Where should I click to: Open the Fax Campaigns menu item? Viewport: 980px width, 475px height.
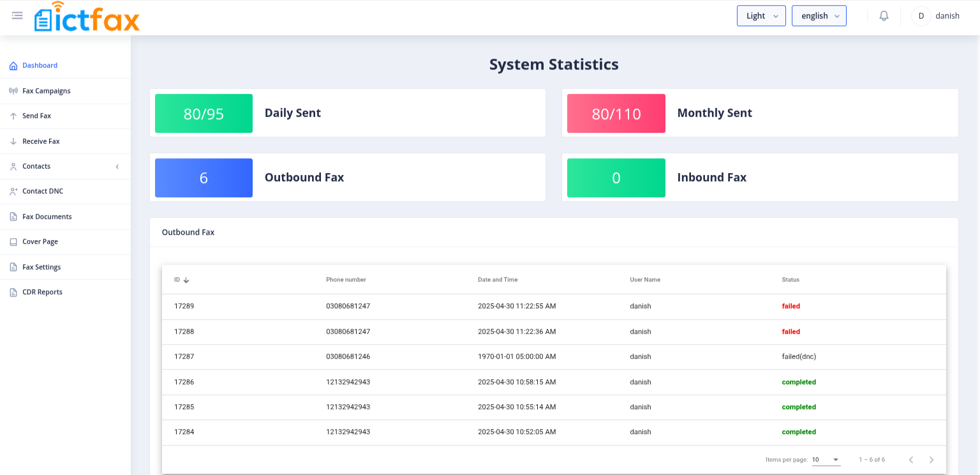[65, 91]
